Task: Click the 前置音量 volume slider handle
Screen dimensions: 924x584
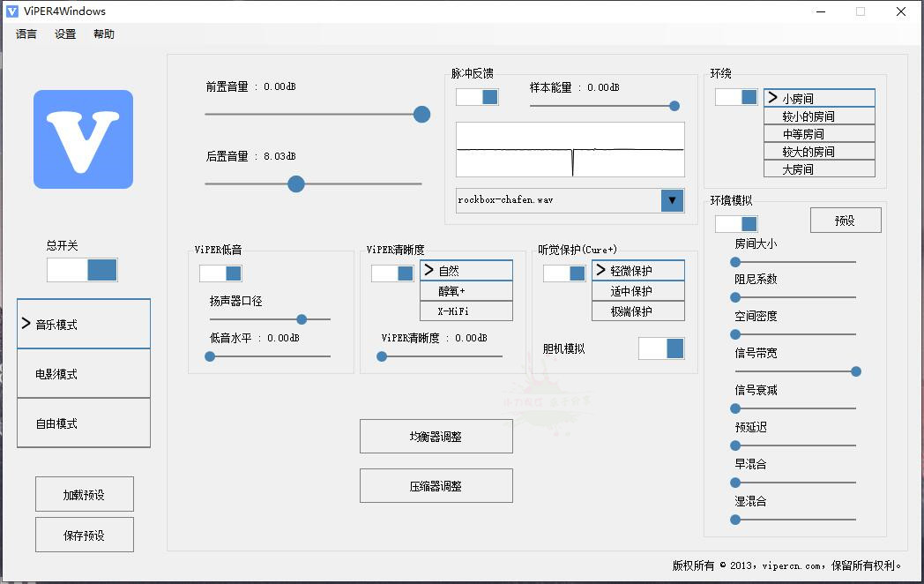Action: click(421, 114)
